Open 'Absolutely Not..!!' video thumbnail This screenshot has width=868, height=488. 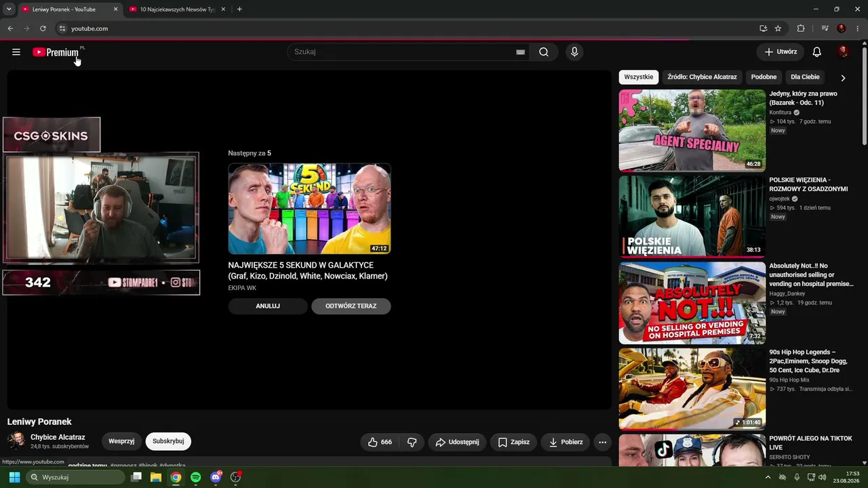click(x=692, y=303)
